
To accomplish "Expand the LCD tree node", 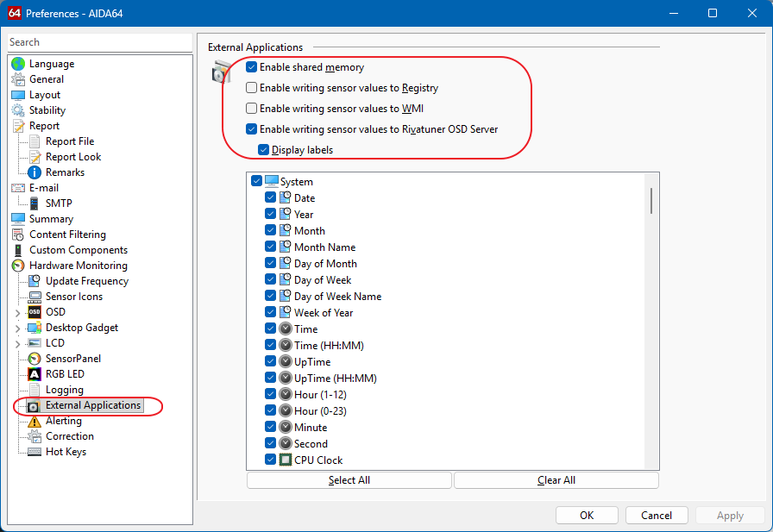I will [17, 343].
